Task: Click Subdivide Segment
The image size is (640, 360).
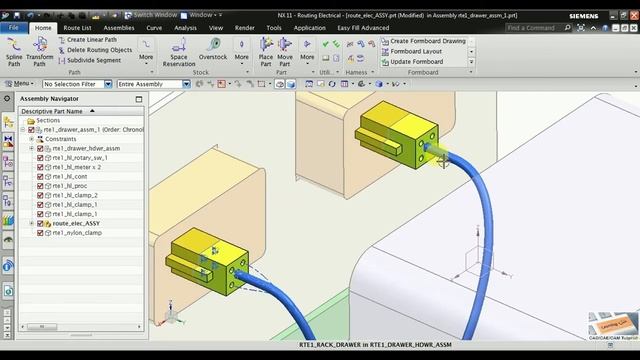Action: (x=90, y=60)
